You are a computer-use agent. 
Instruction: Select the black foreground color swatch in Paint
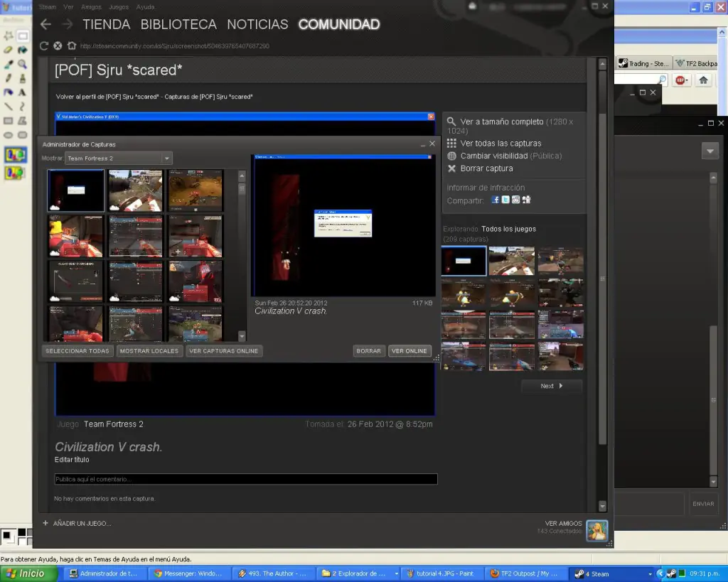tap(7, 536)
